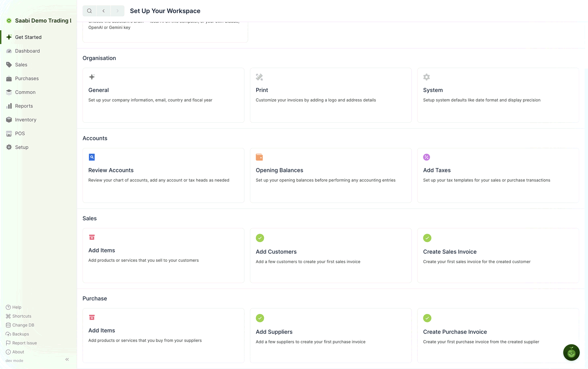
Task: Click the Reports bar chart icon
Action: click(9, 106)
